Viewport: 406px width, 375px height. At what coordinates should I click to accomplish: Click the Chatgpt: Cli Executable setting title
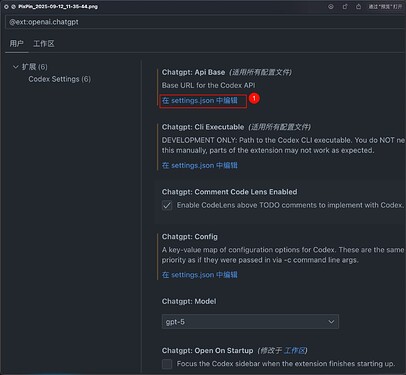coord(203,127)
